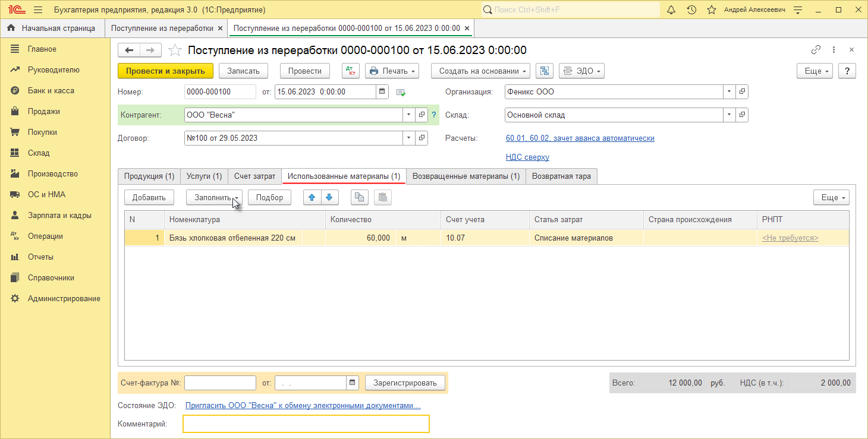Viewport: 868px width, 439px height.
Task: Open calendar for invoice date
Action: click(353, 383)
